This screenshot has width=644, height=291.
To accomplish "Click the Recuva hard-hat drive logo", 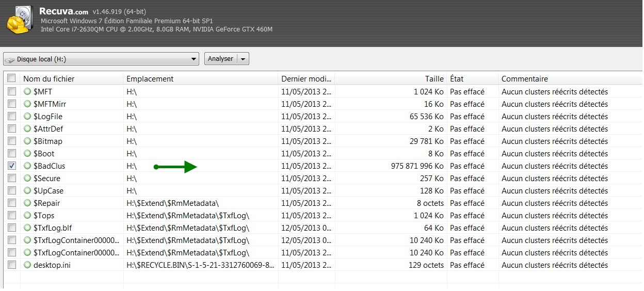I will [20, 20].
